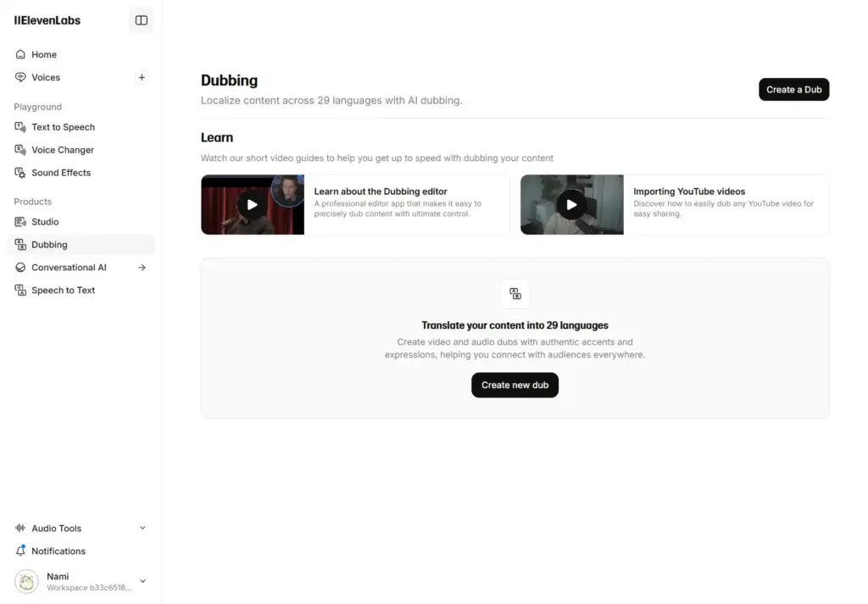Click the Dubbing sidebar icon
Screen dimensions: 868x604
pos(20,245)
